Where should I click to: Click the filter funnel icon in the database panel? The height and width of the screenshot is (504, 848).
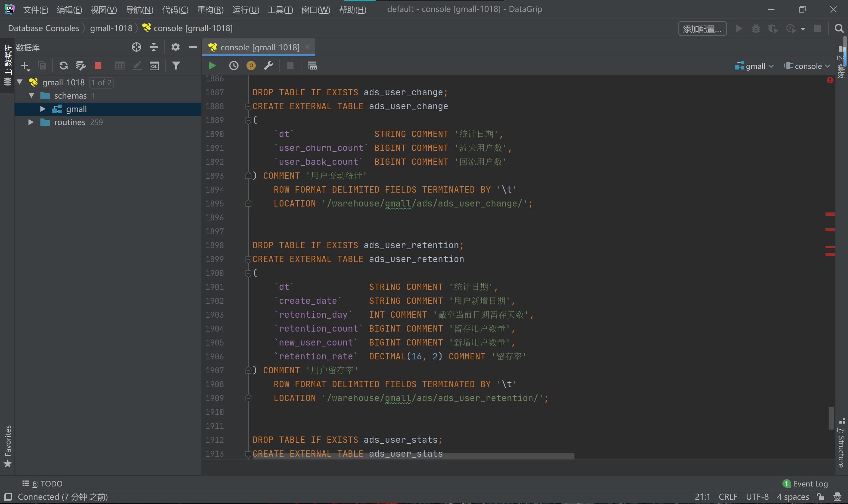pyautogui.click(x=176, y=66)
